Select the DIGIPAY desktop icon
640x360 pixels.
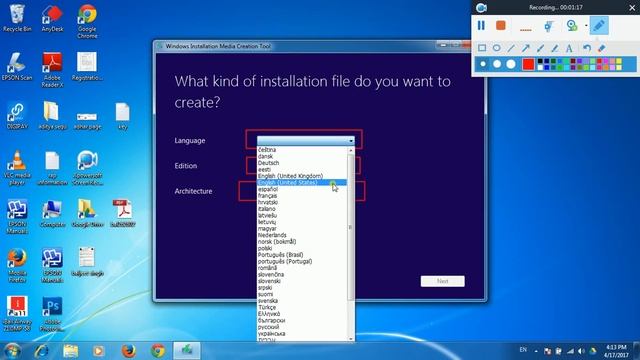(x=17, y=116)
